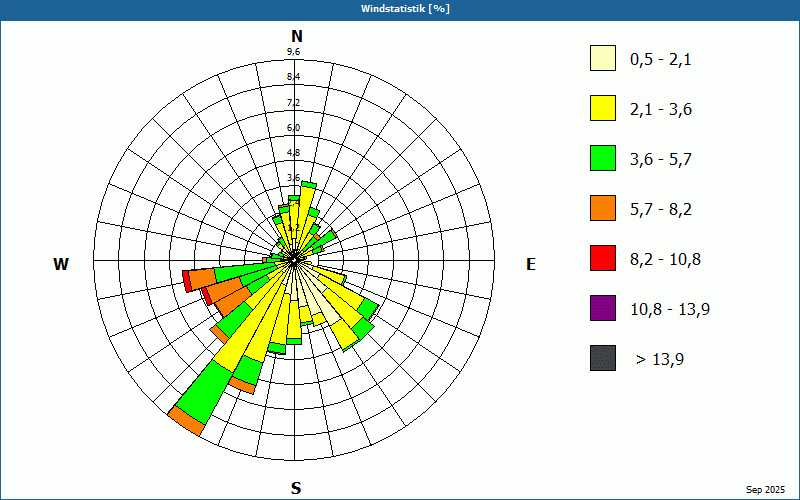Click the bright yellow 2,1 - 3,6 swatch
800x500 pixels.
coord(603,108)
